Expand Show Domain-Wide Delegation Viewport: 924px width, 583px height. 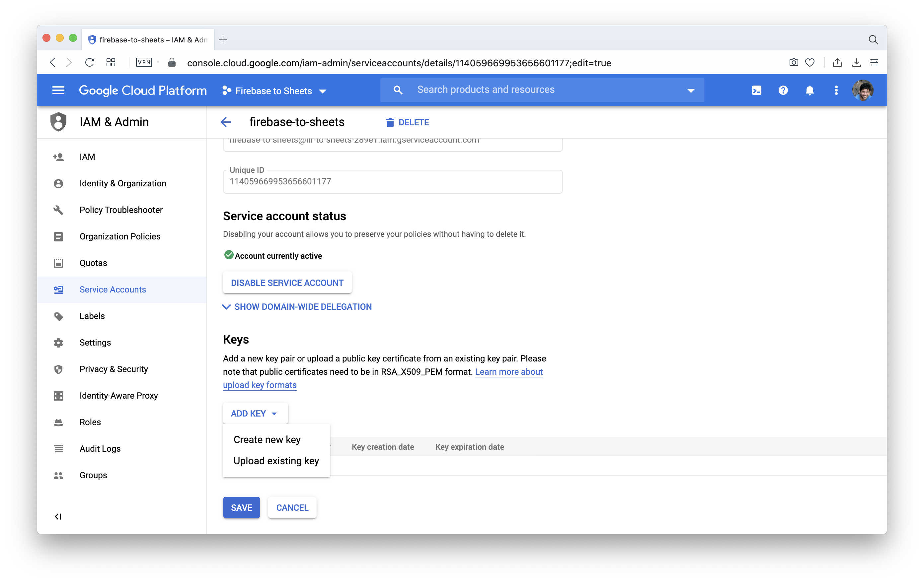click(297, 307)
